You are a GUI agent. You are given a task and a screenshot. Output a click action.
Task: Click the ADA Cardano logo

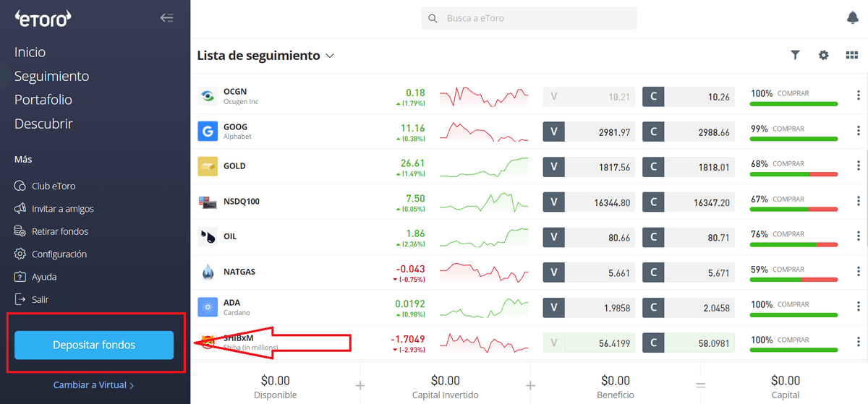[208, 308]
